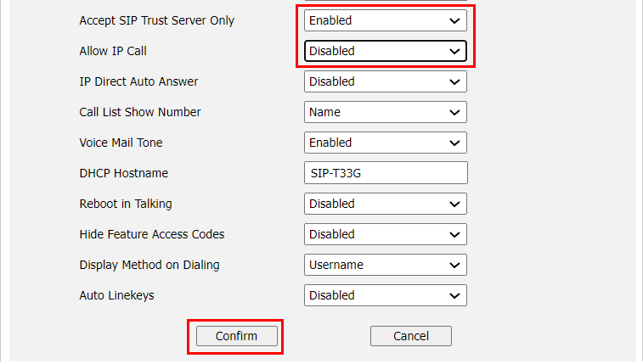
Task: Click the "Reboot in Talking" label
Action: (x=126, y=204)
